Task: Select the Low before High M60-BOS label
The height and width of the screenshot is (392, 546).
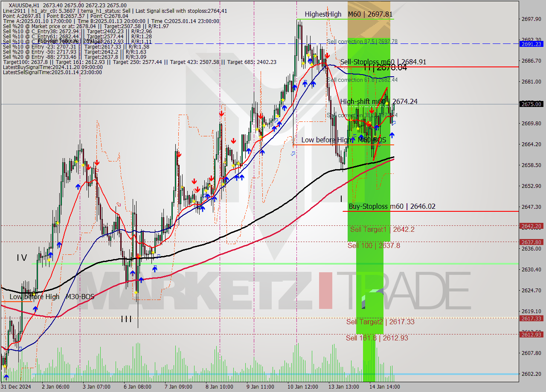Action: 344,140
